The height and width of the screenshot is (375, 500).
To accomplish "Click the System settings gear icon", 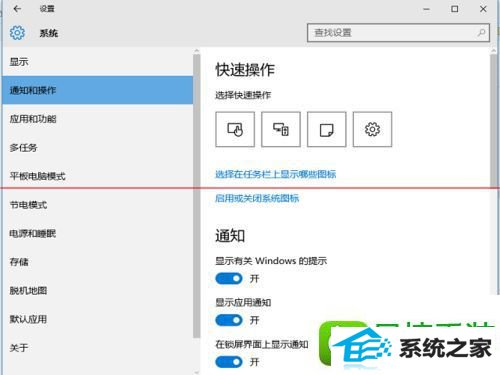I will [x=17, y=33].
